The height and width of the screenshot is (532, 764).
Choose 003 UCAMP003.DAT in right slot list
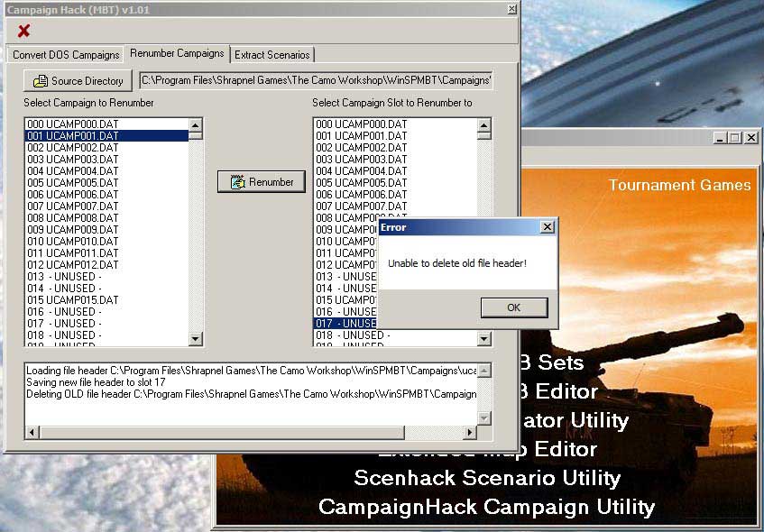coord(362,160)
